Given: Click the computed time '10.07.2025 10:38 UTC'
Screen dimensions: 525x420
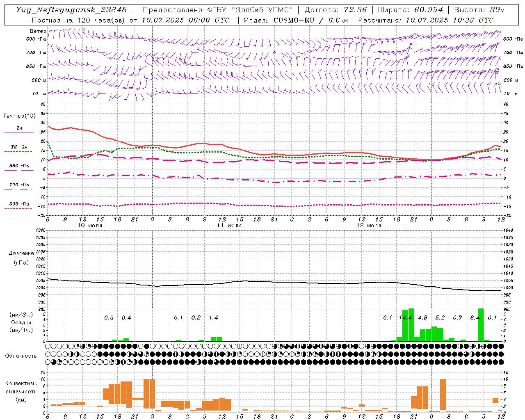Looking at the screenshot, I should point(450,20).
